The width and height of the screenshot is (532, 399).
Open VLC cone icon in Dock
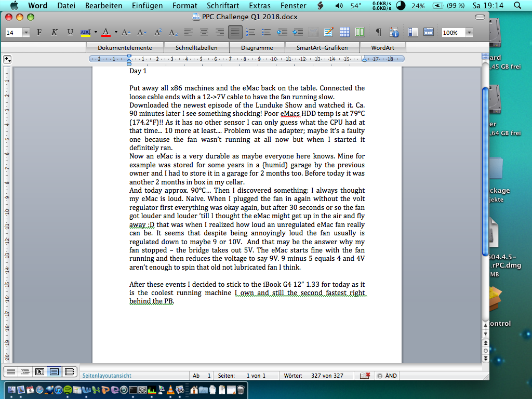170,390
